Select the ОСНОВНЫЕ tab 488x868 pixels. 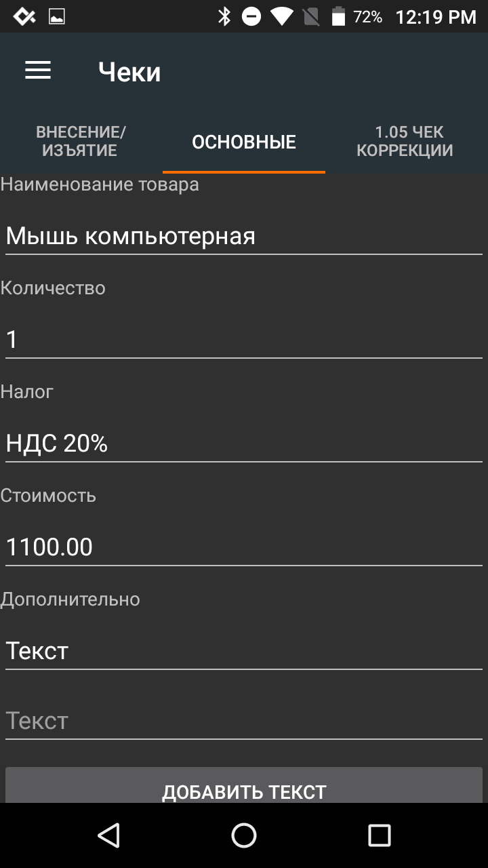coord(243,142)
